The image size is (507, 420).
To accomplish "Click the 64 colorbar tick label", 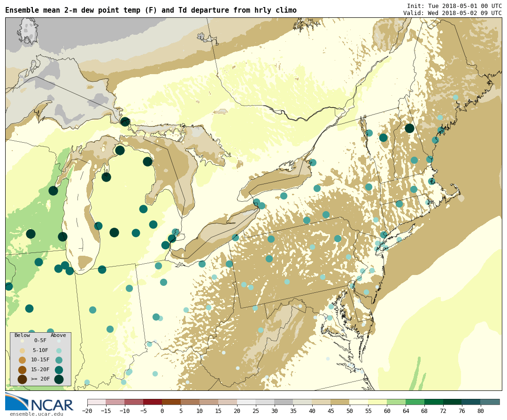I will pyautogui.click(x=406, y=411).
